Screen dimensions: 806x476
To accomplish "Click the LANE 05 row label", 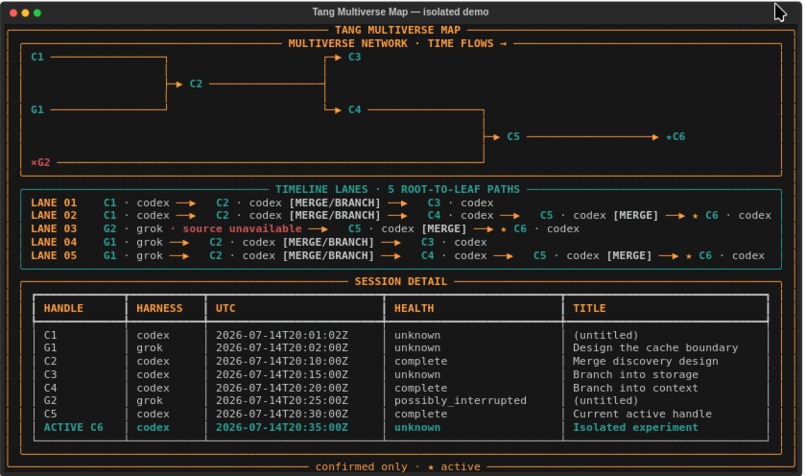I will [54, 255].
